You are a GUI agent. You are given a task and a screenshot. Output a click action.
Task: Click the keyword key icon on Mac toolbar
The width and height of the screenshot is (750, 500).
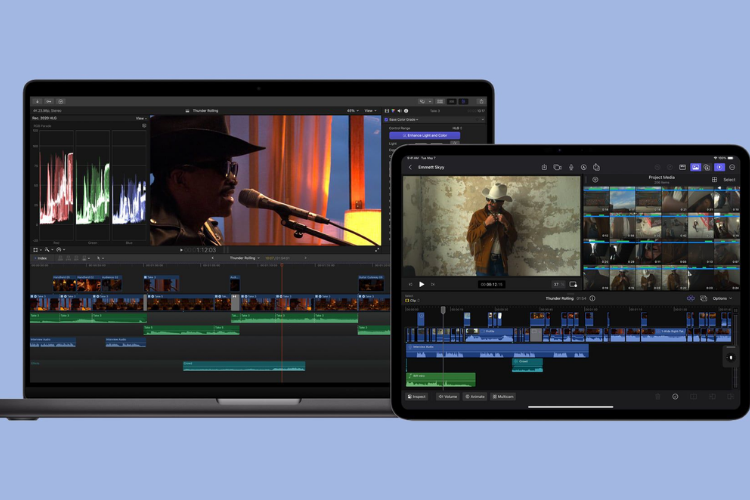coord(49,101)
